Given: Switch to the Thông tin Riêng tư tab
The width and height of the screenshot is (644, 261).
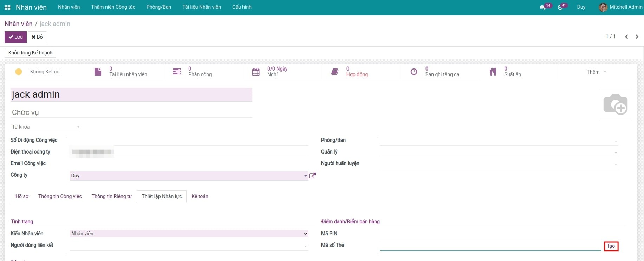Looking at the screenshot, I should coord(112,196).
